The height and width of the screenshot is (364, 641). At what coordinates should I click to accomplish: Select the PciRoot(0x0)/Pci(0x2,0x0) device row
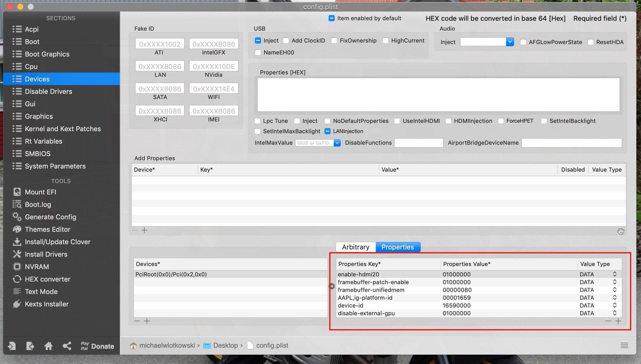[171, 274]
